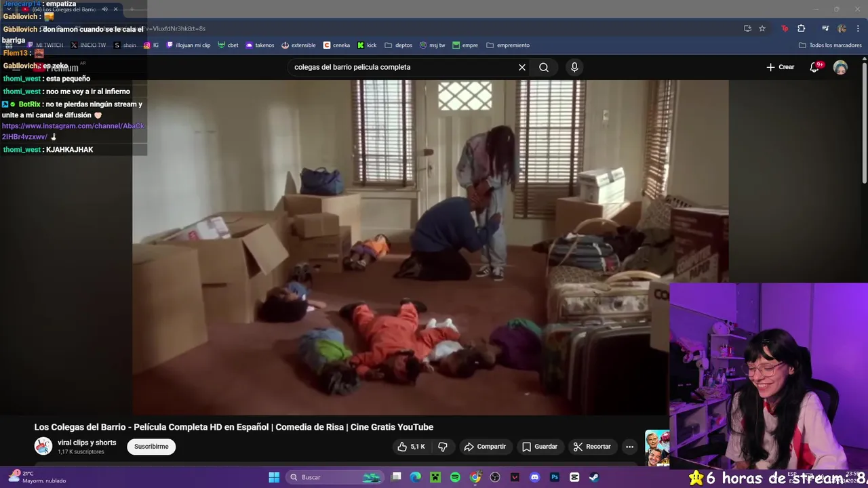Open OBS Studio from the taskbar
The image size is (868, 488).
[x=495, y=477]
